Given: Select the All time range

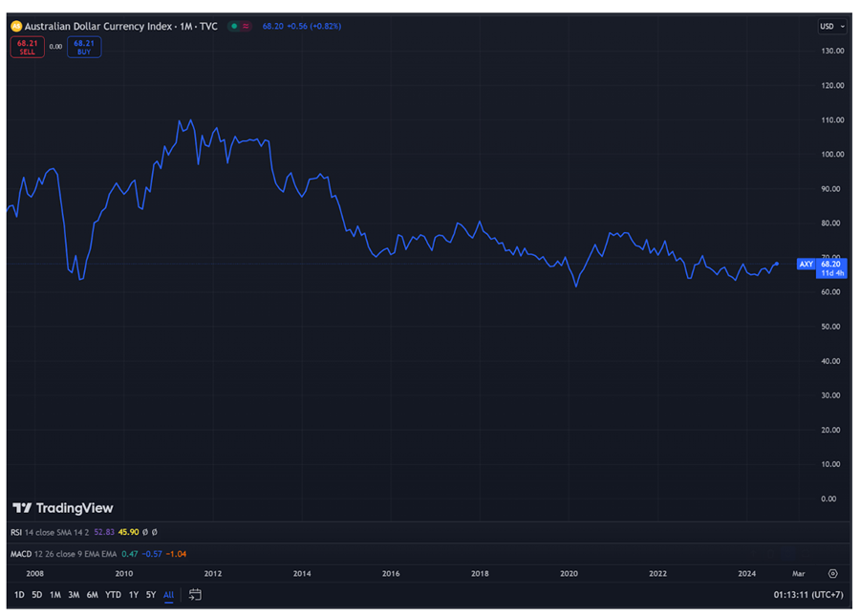Looking at the screenshot, I should 169,595.
